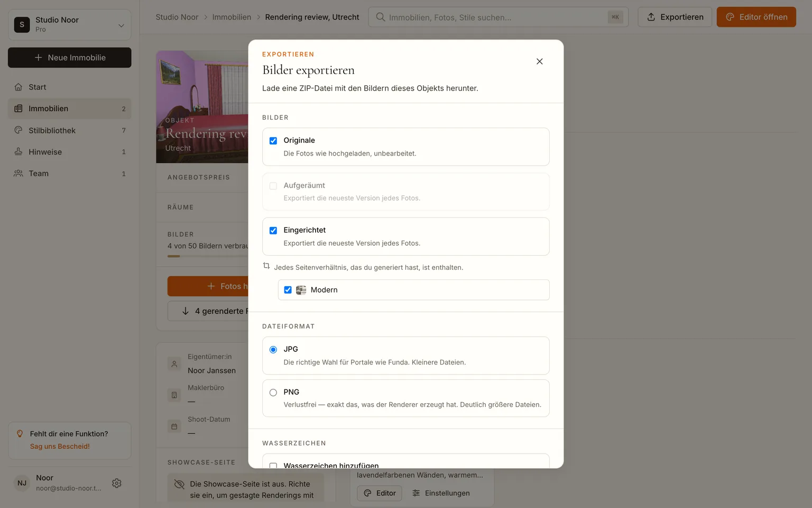
Task: Expand the Studio Noor workspace dropdown
Action: coord(70,24)
